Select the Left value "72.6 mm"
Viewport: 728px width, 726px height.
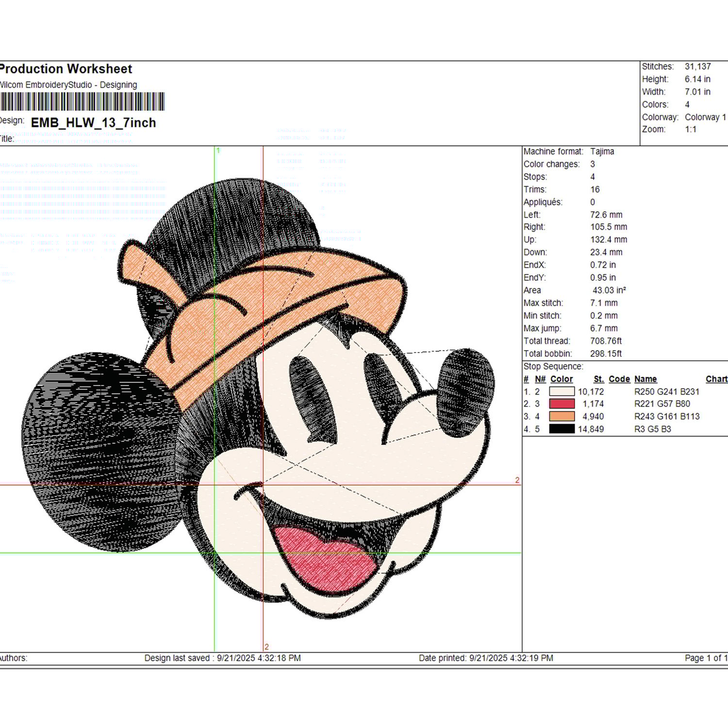pyautogui.click(x=606, y=215)
